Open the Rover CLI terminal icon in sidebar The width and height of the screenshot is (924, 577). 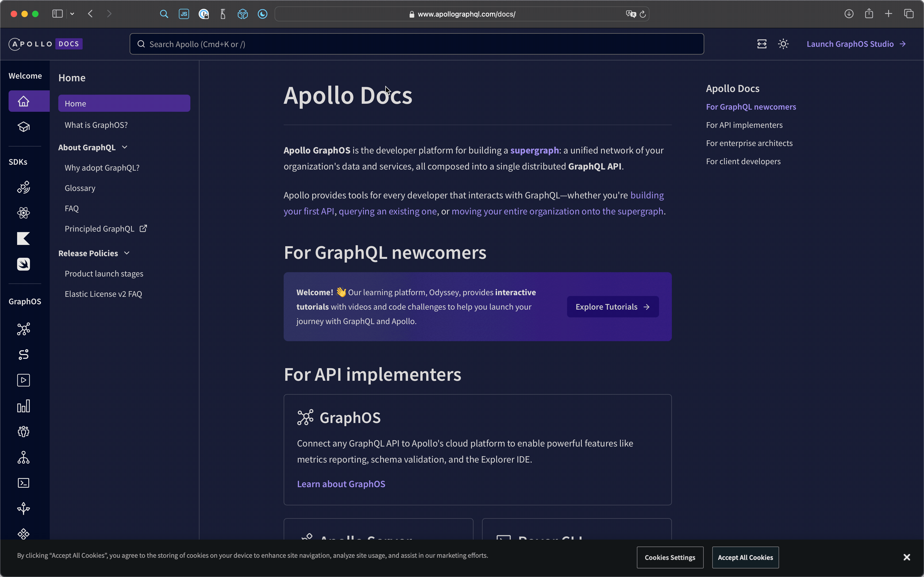tap(23, 483)
